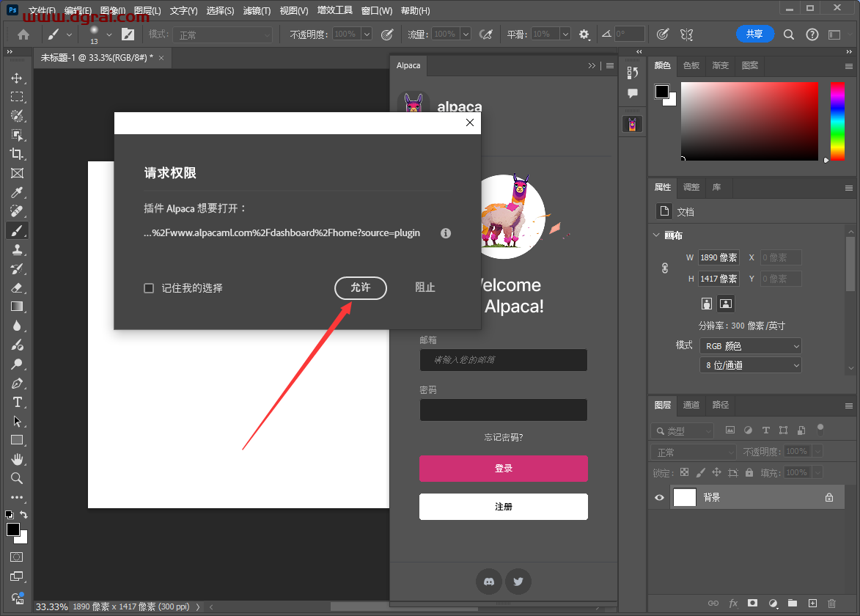Select the Horizontal Type tool
Viewport: 860px width, 616px height.
[x=16, y=402]
